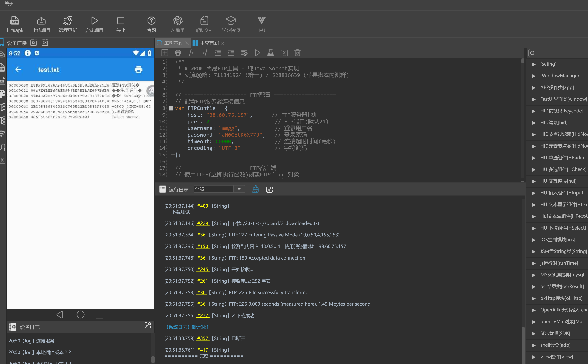
Task: Stop the running script with 停止
Action: point(121,24)
